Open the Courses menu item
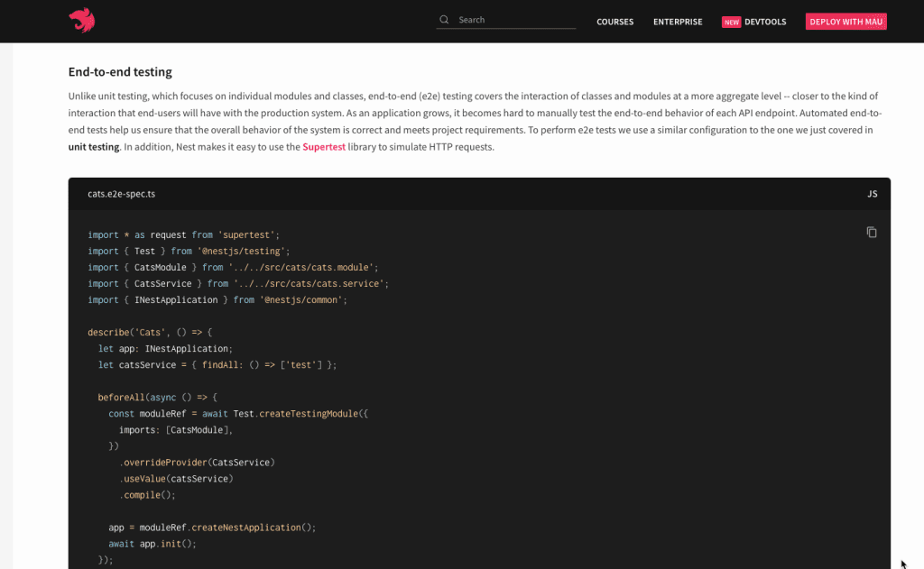The height and width of the screenshot is (569, 924). 614,22
